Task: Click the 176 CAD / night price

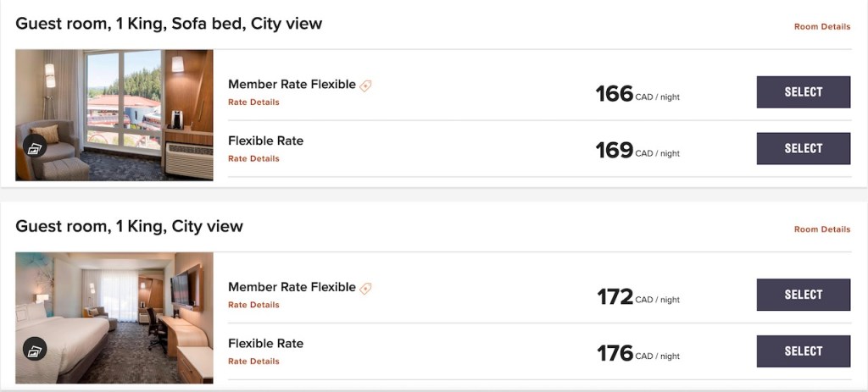Action: (637, 353)
